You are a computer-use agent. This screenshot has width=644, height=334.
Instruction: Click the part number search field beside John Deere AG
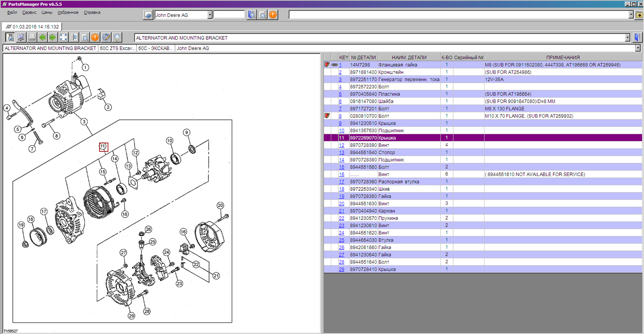pos(229,15)
